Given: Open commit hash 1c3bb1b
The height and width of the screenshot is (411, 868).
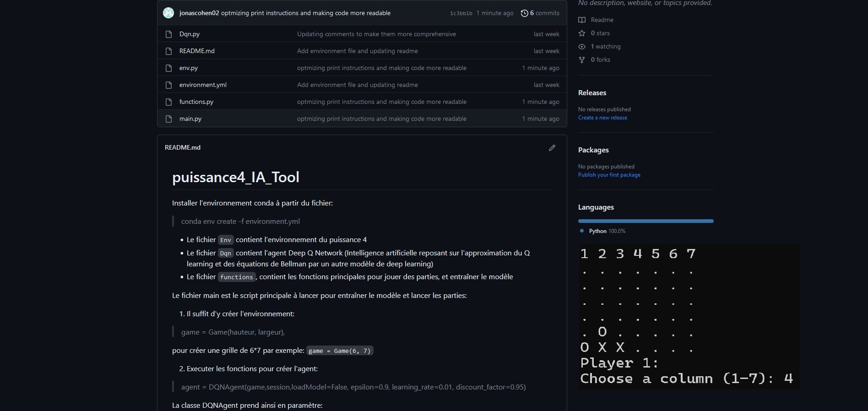Looking at the screenshot, I should (x=461, y=13).
